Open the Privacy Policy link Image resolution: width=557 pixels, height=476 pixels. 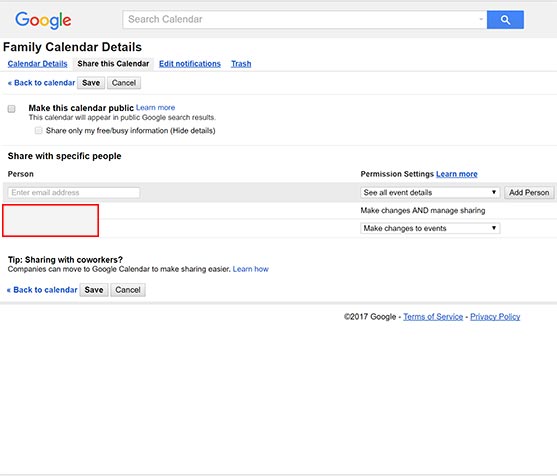click(495, 317)
